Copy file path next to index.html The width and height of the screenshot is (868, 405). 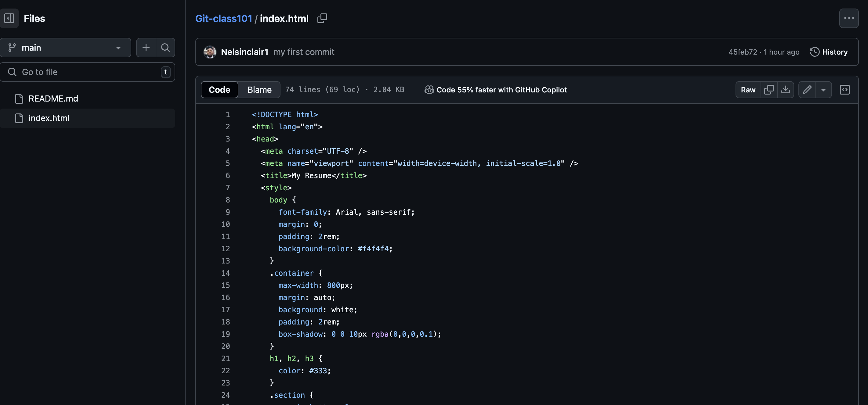click(322, 18)
